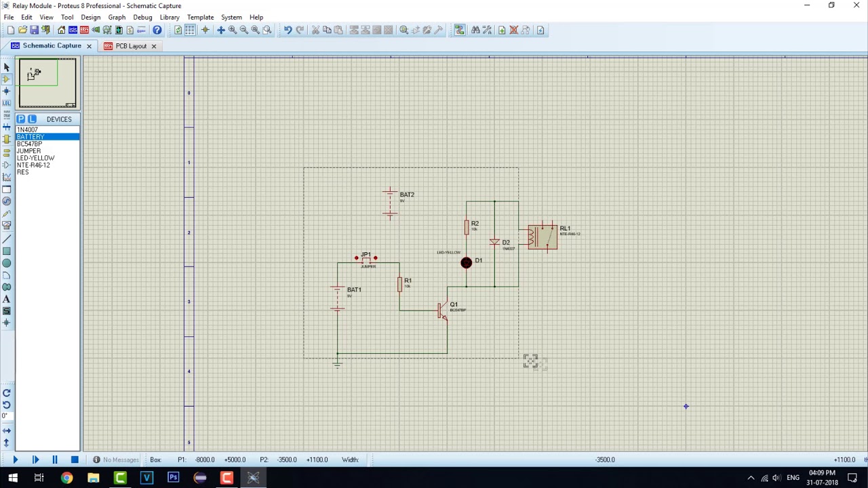Choose 2D Graphics Line tool
The height and width of the screenshot is (488, 868).
(7, 239)
